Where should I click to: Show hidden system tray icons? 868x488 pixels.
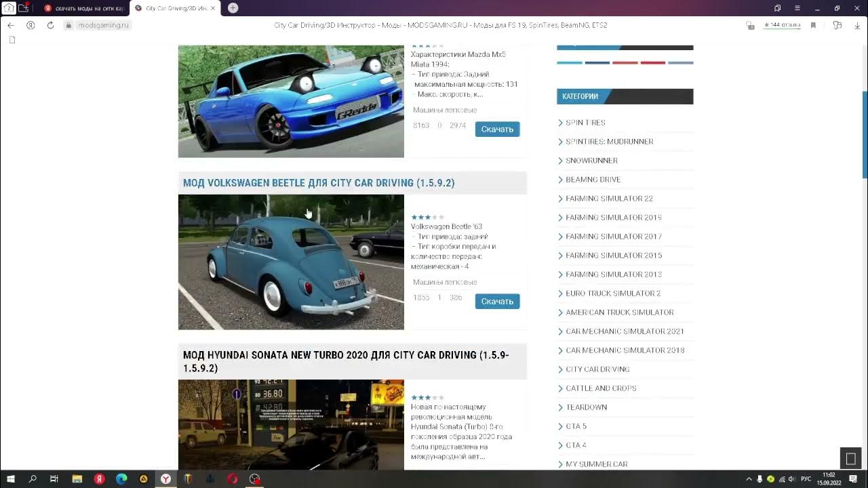click(749, 479)
